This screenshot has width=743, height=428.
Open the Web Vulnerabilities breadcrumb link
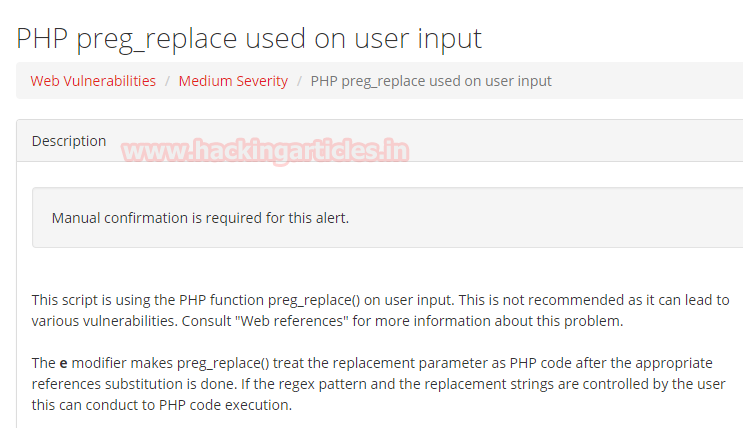pos(93,81)
